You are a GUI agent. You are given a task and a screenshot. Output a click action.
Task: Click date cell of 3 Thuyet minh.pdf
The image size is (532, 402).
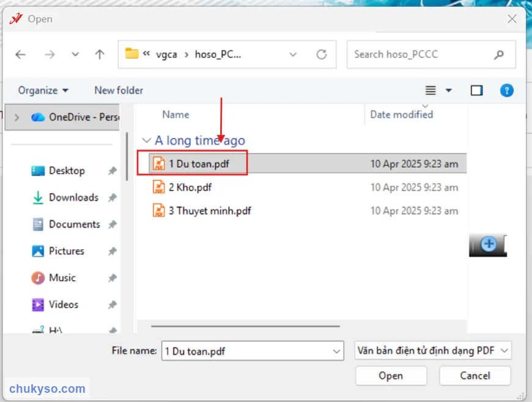(414, 211)
